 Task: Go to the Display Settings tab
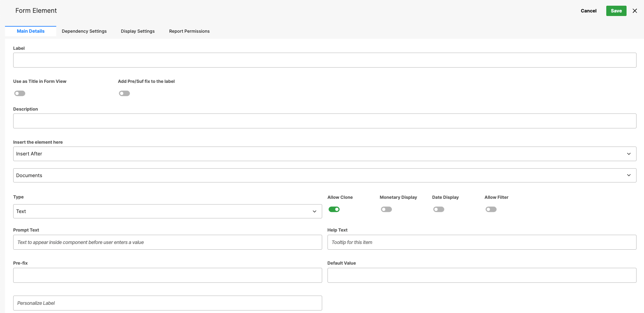[x=138, y=31]
